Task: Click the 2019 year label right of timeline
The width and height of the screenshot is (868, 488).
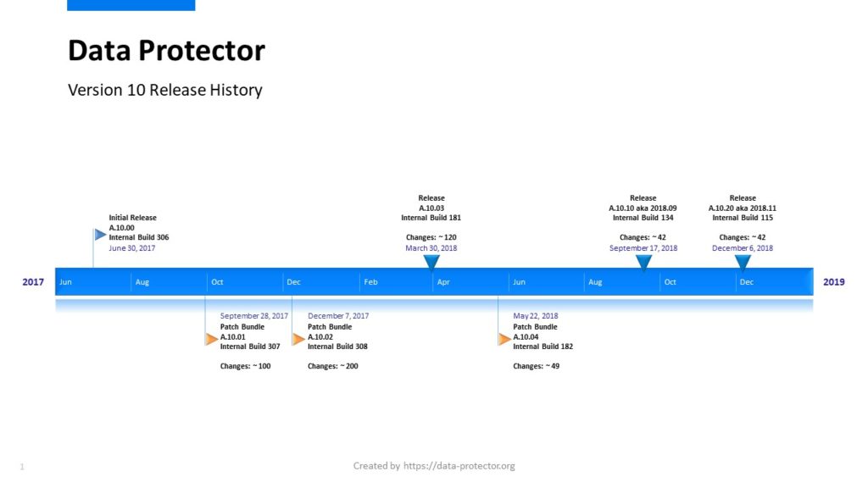Action: tap(833, 282)
